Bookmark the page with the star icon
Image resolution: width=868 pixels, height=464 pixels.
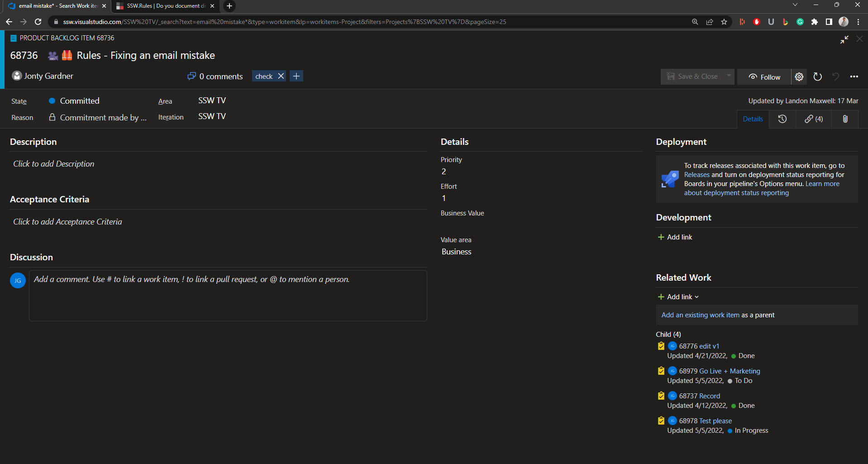724,22
